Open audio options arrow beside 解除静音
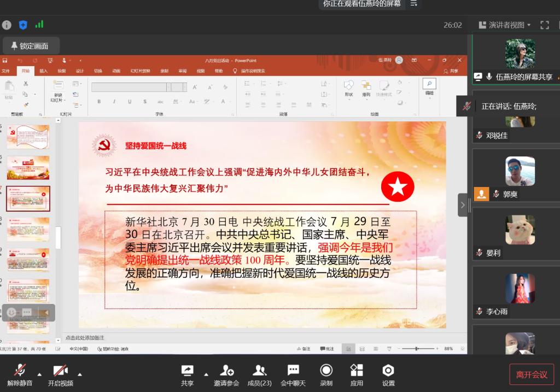 click(x=39, y=375)
